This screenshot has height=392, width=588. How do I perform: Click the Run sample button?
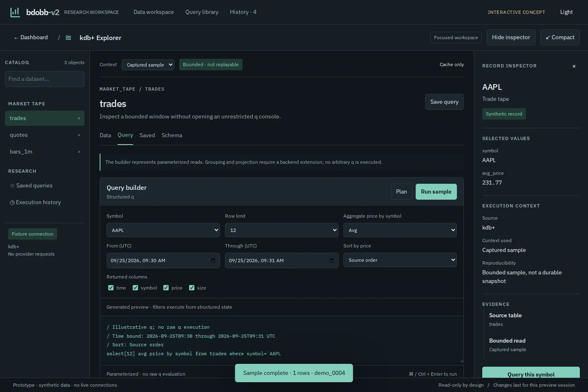[x=436, y=192]
